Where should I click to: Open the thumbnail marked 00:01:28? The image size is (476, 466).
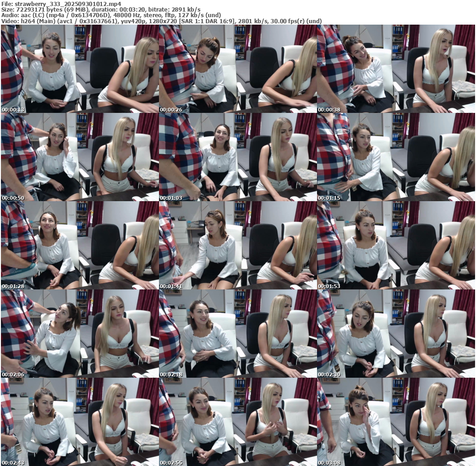79,245
